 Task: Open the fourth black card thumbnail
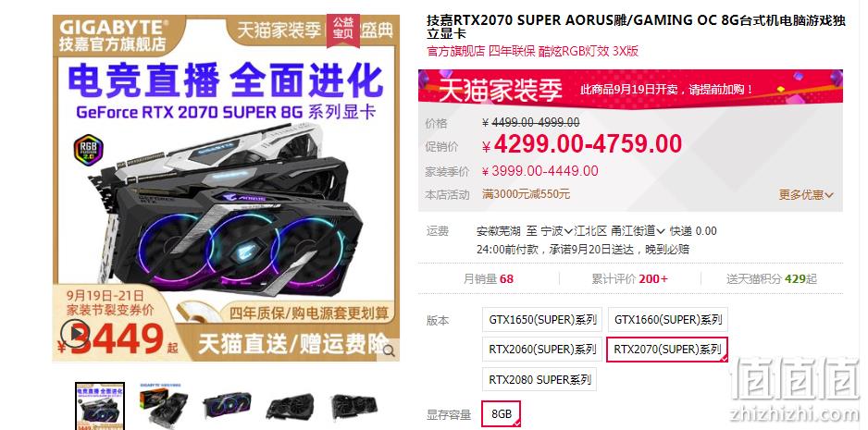click(x=290, y=406)
